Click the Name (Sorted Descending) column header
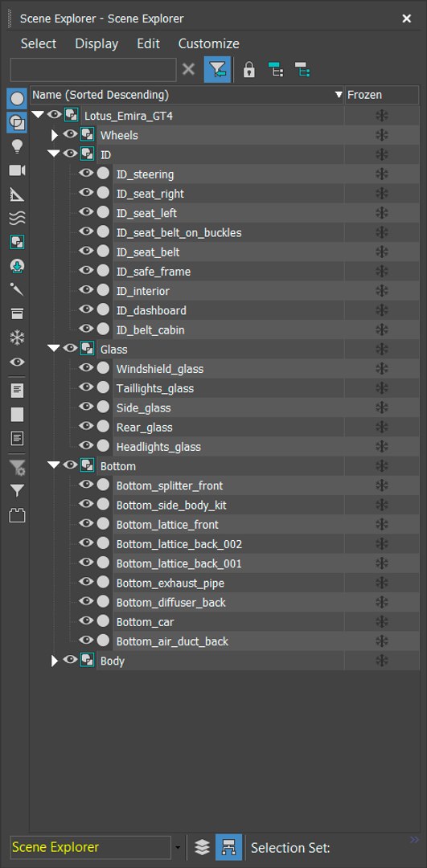Screen dimensions: 427x868 pyautogui.click(x=187, y=95)
